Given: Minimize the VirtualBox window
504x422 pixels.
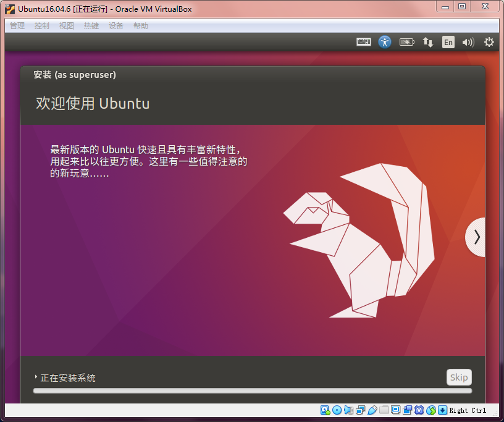Looking at the screenshot, I should 445,7.
